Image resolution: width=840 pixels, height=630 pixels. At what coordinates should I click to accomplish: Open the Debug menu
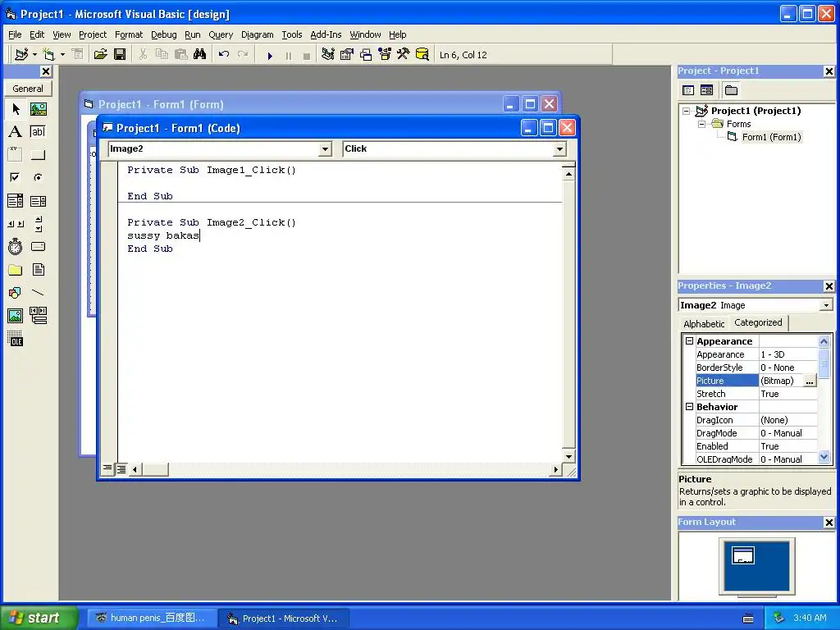[x=163, y=34]
